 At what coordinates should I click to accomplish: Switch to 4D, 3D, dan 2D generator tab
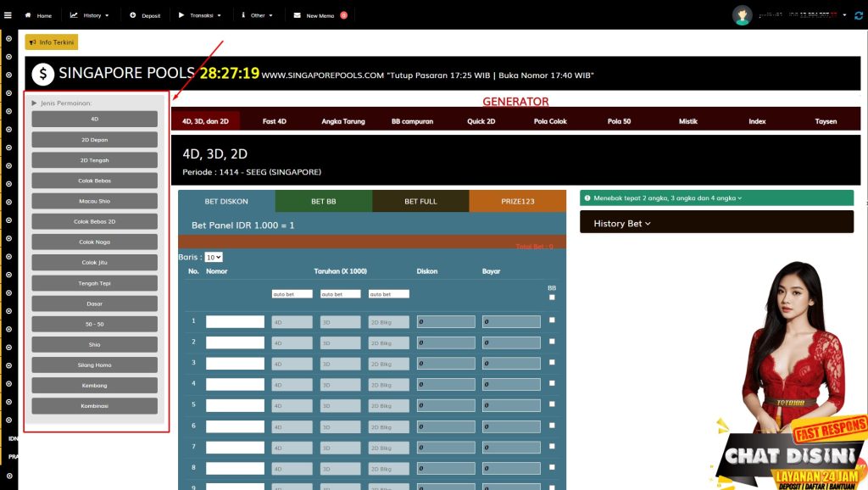coord(205,121)
